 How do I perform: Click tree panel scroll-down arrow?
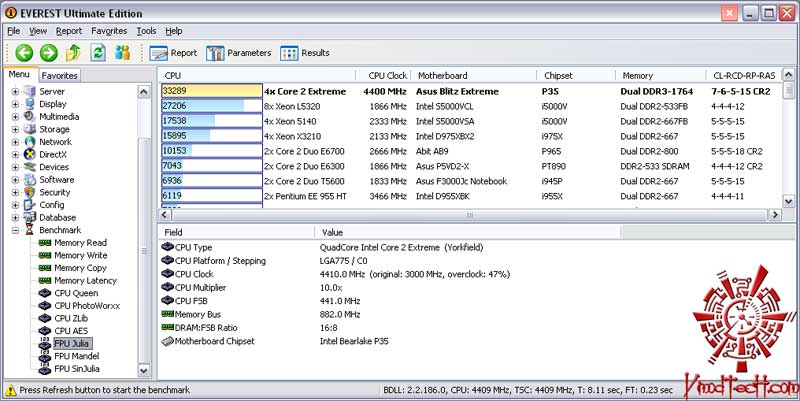[144, 371]
